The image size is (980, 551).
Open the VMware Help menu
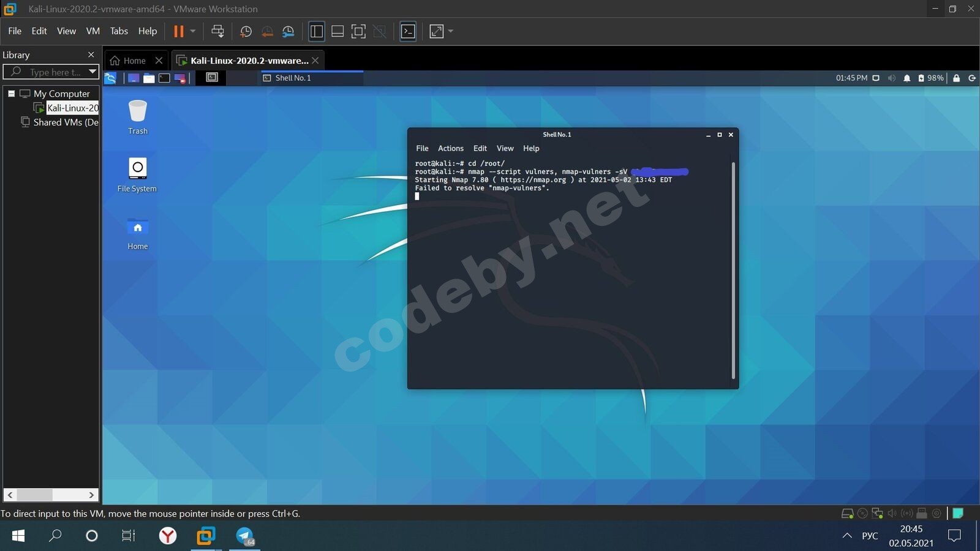pyautogui.click(x=148, y=31)
